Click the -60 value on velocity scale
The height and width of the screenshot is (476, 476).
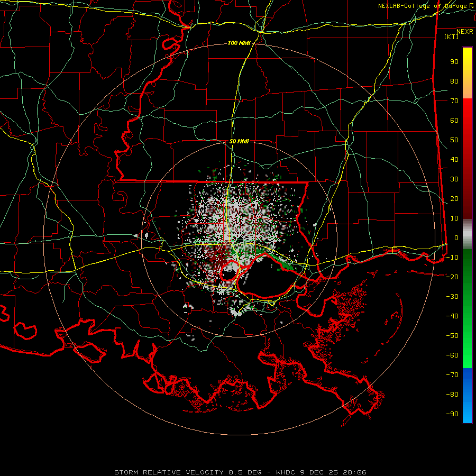[452, 355]
